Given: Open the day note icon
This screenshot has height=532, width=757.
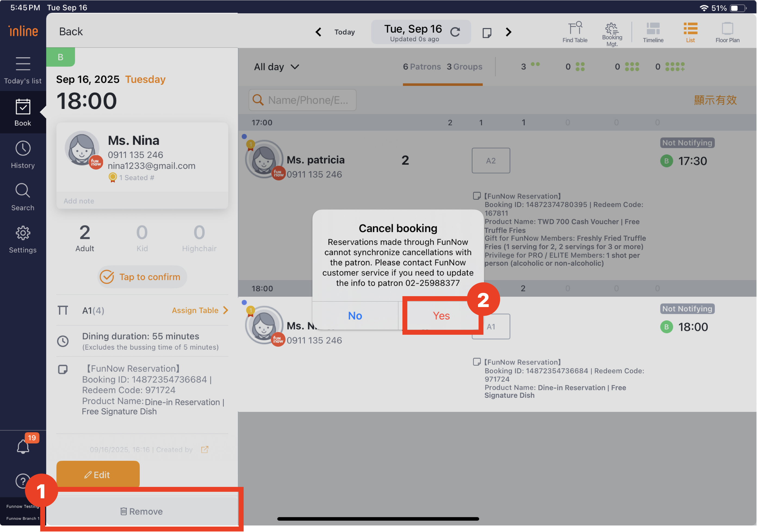Looking at the screenshot, I should tap(487, 32).
